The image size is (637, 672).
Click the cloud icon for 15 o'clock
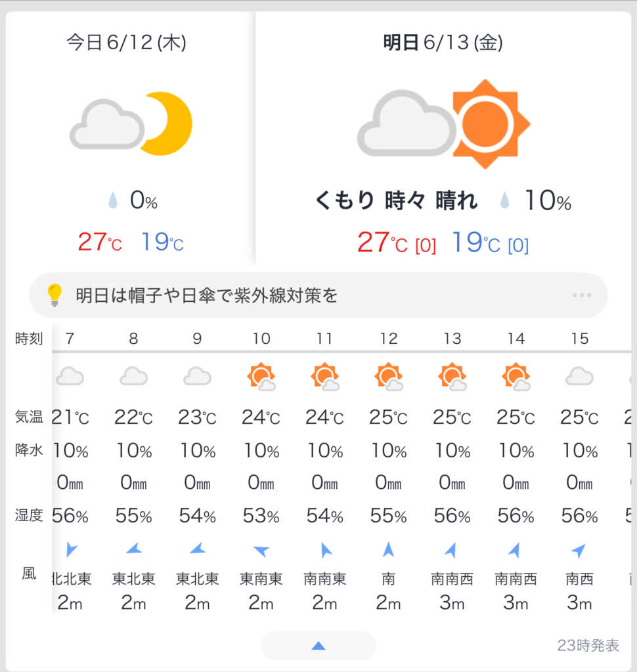579,377
